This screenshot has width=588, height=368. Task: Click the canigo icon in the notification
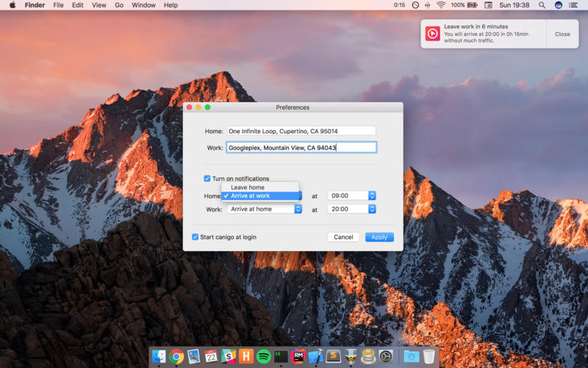point(432,34)
